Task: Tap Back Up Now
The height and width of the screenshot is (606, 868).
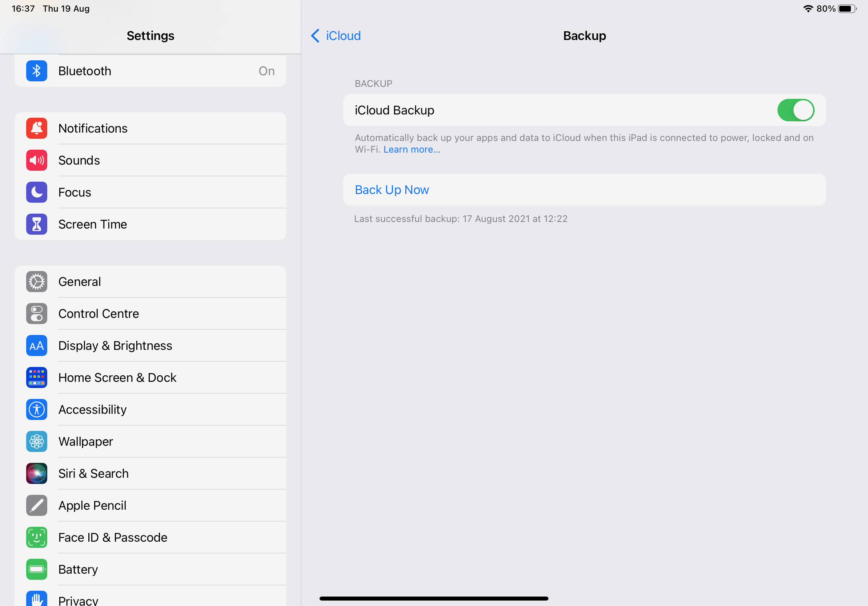Action: click(584, 190)
